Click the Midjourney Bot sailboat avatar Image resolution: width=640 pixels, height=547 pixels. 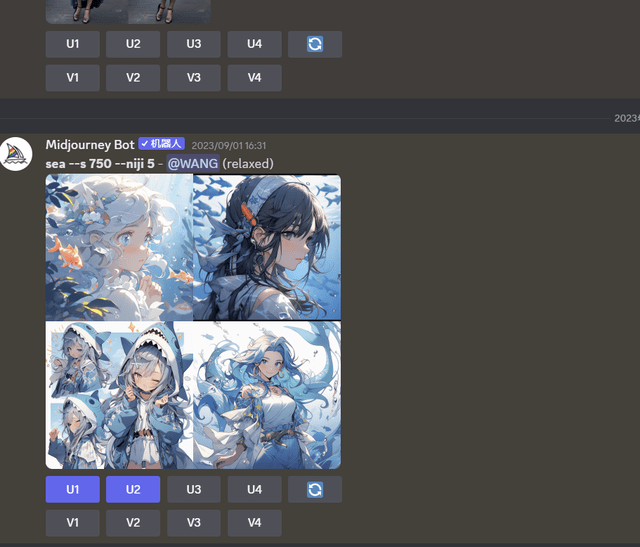[16, 154]
